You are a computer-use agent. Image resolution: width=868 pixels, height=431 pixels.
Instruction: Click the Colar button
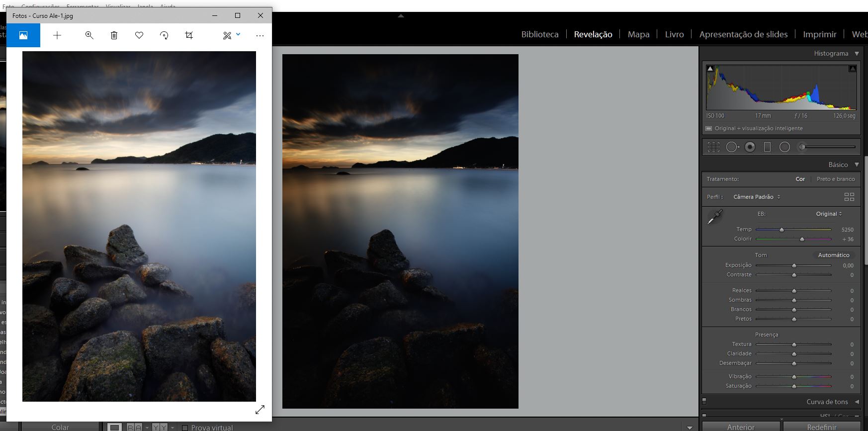[60, 427]
